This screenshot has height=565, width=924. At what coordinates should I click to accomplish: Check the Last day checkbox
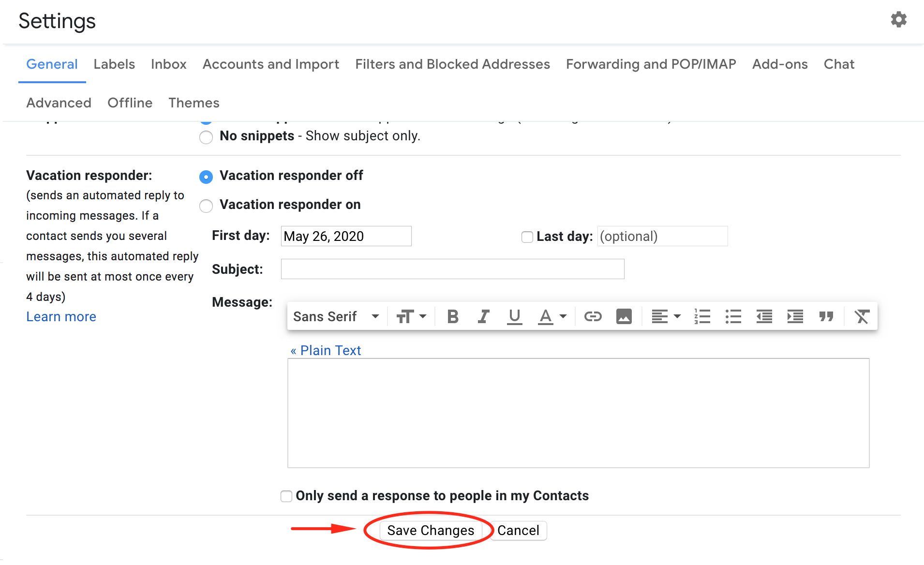tap(527, 237)
